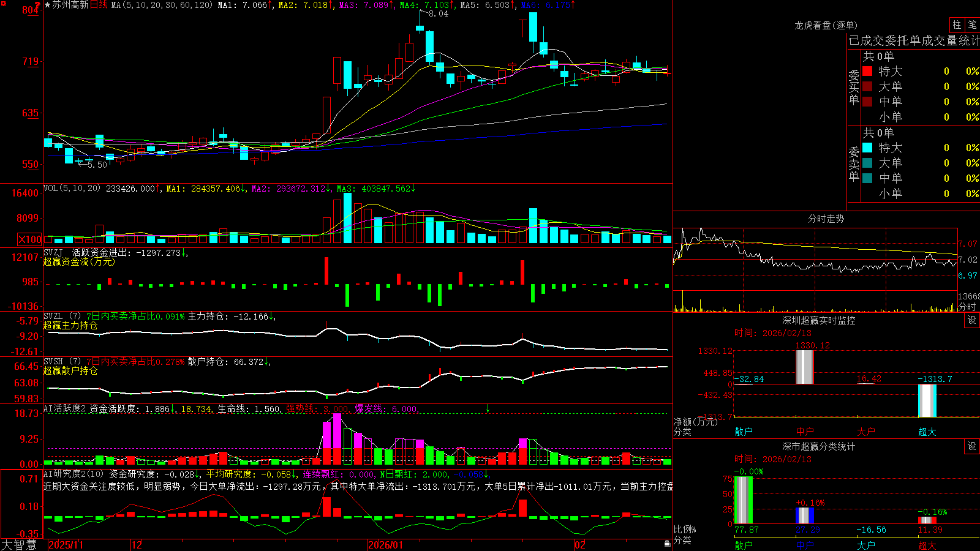Click the 6.97 price on 分时走势 axis
The height and width of the screenshot is (551, 980).
tap(968, 275)
